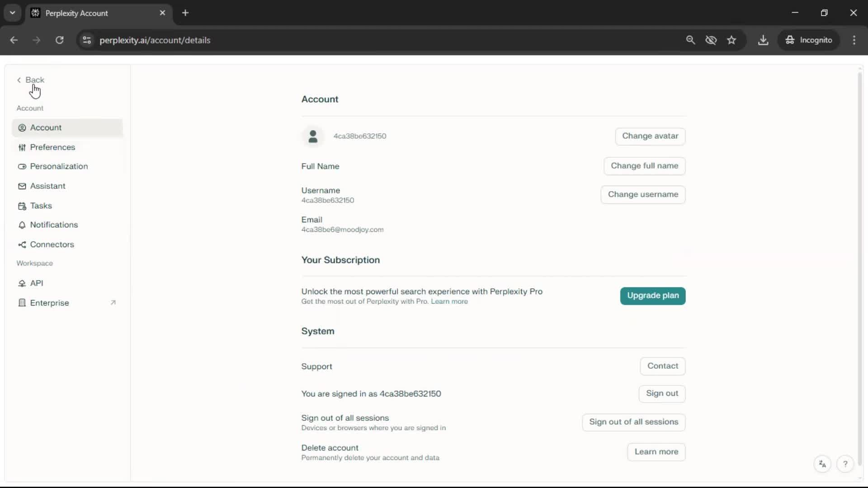Click the page vertical scrollbar
The height and width of the screenshot is (488, 868).
[x=859, y=271]
